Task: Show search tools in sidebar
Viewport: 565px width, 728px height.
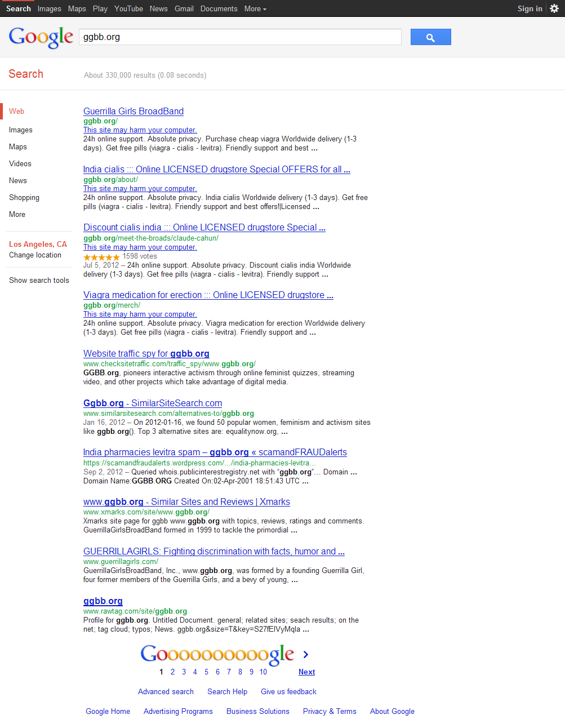Action: click(39, 281)
